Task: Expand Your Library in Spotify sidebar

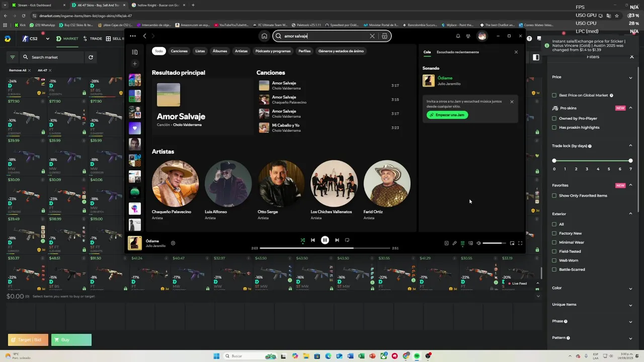Action: (135, 52)
